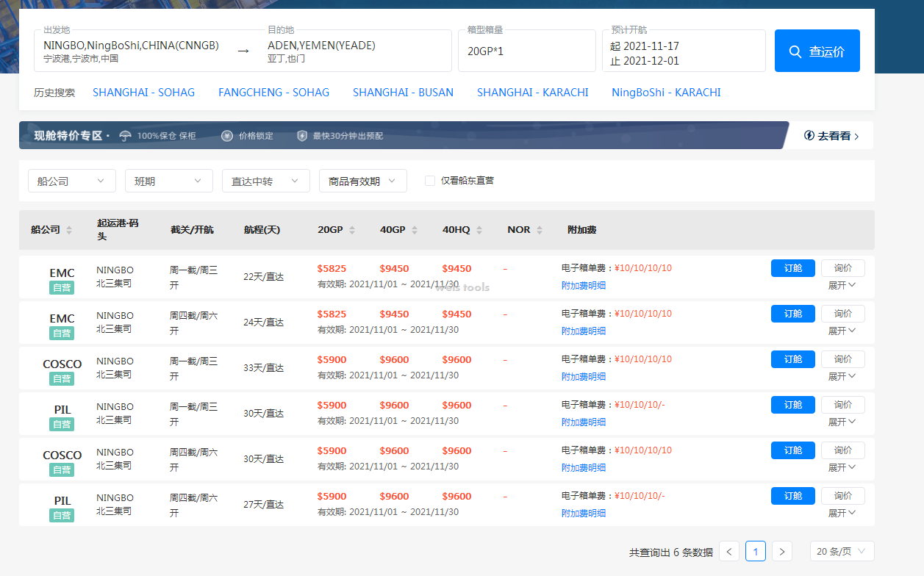The image size is (924, 576).
Task: Select history search SHANGHAI - BUSAN
Action: tap(403, 93)
